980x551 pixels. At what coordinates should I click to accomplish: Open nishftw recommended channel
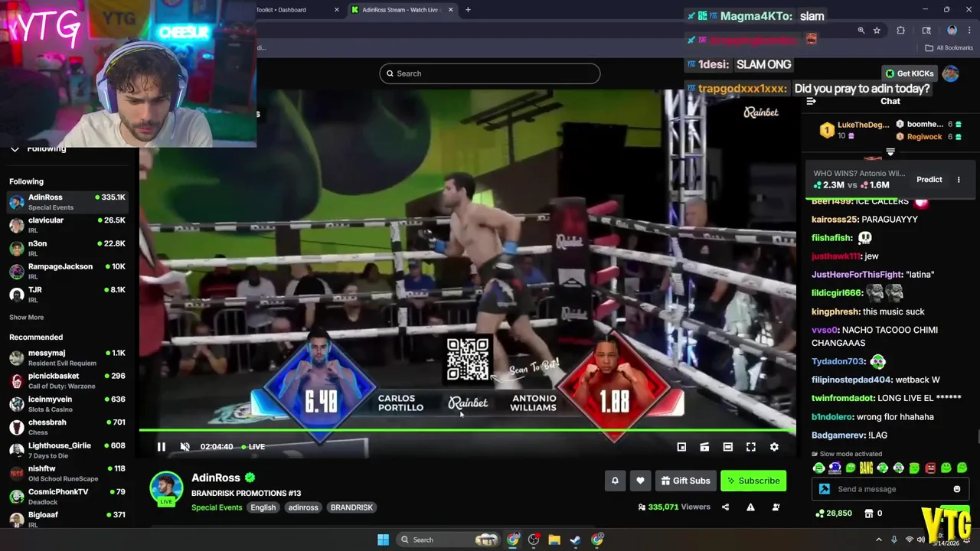coord(67,473)
